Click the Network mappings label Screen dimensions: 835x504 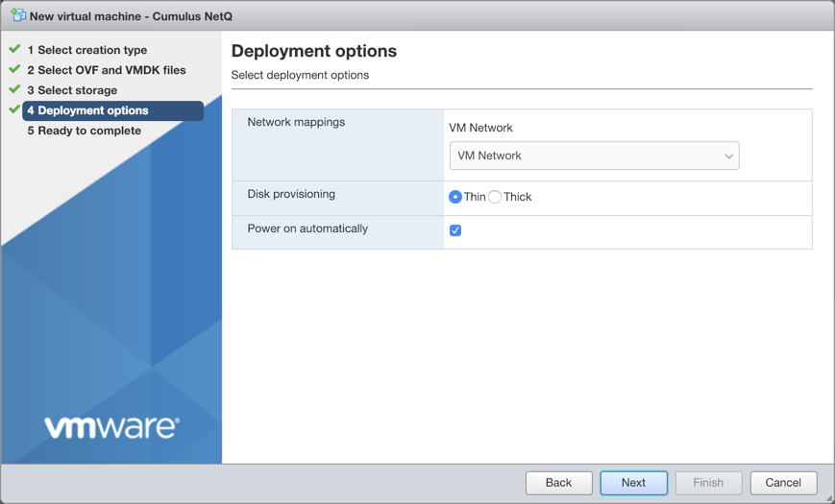point(296,122)
